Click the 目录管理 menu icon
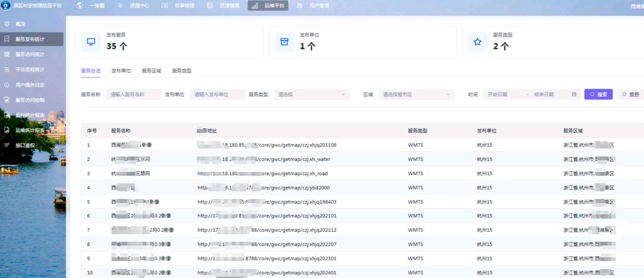Viewport: 644px width, 278px height. pyautogui.click(x=165, y=6)
